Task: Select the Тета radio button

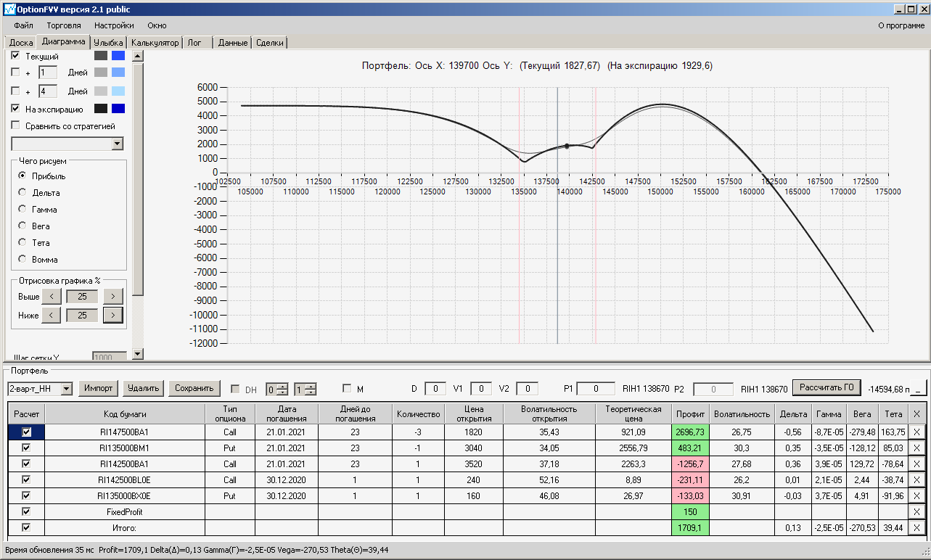Action: pyautogui.click(x=22, y=243)
